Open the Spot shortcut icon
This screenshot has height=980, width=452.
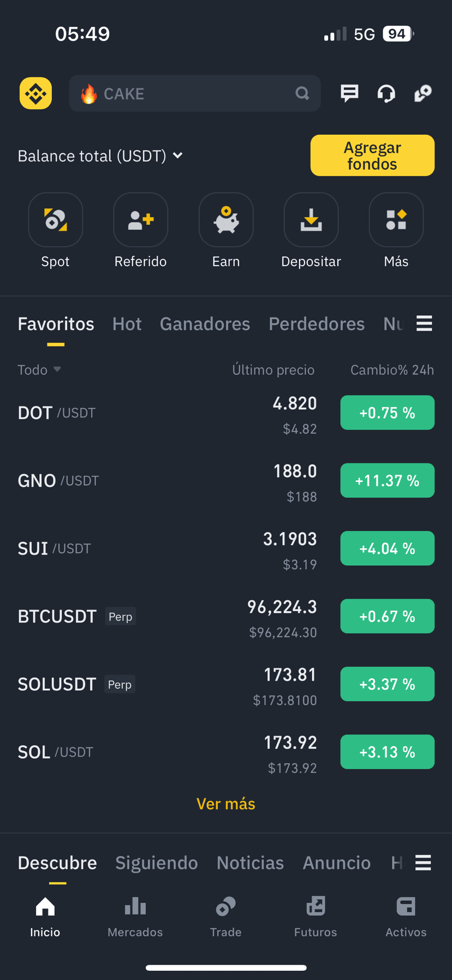[56, 220]
